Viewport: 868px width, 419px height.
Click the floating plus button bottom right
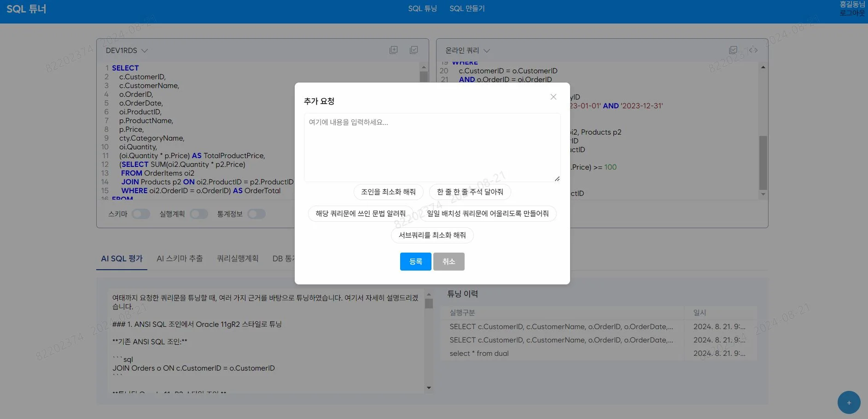click(848, 402)
